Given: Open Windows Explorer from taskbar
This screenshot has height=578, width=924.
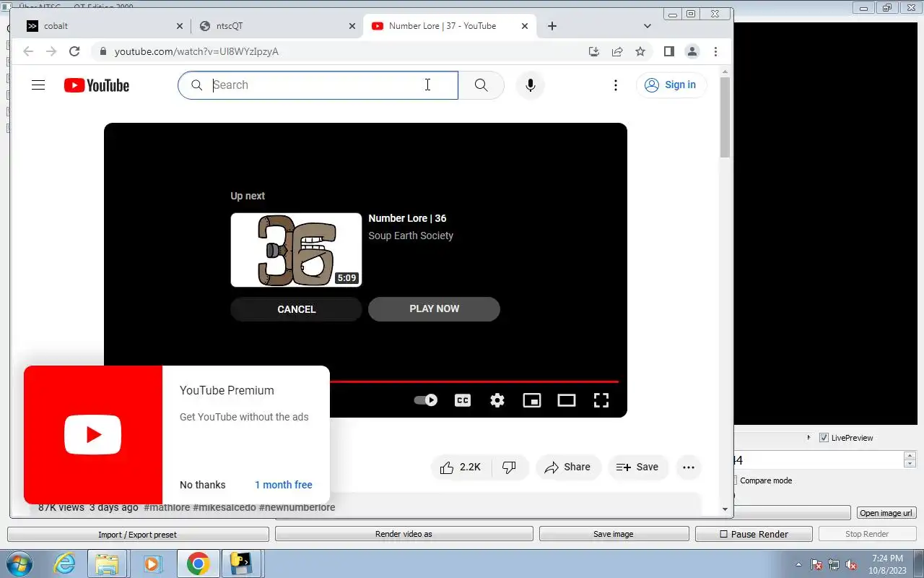Looking at the screenshot, I should [106, 564].
